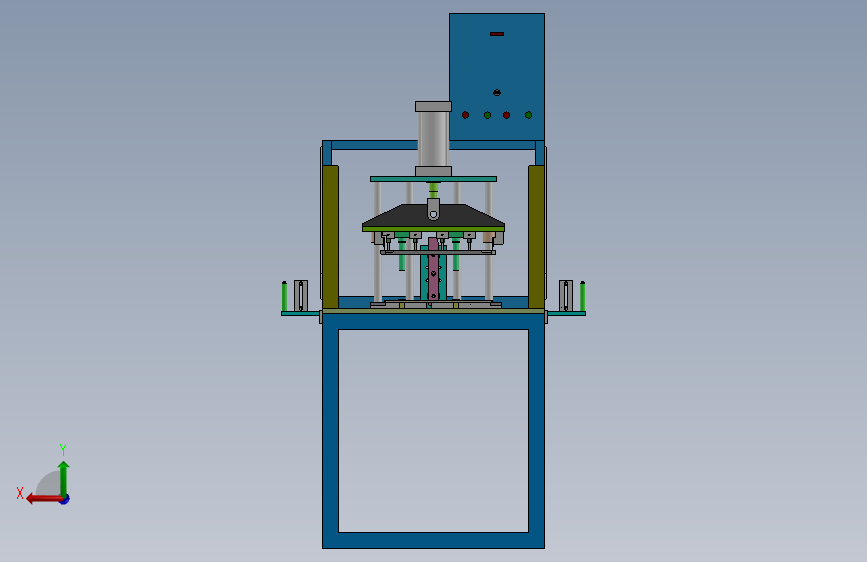This screenshot has height=562, width=867.
Task: Click the leftmost red button on the control cabinet
Action: click(x=466, y=115)
